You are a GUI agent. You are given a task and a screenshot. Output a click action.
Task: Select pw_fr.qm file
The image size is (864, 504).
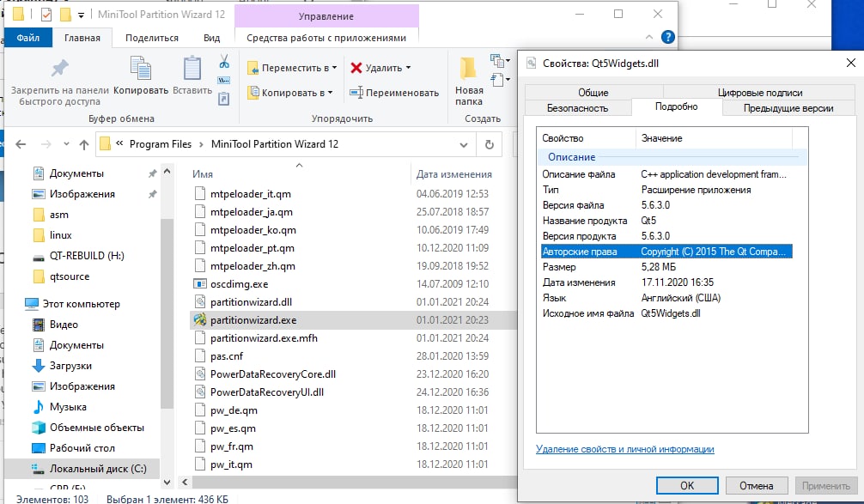(x=231, y=446)
